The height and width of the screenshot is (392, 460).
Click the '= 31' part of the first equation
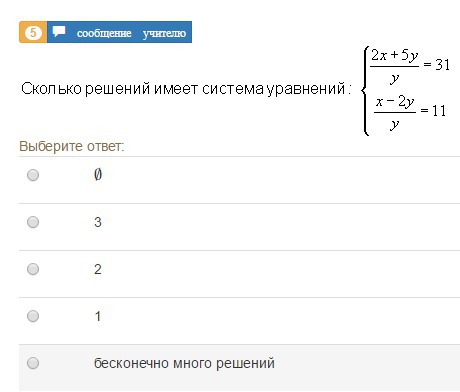436,64
